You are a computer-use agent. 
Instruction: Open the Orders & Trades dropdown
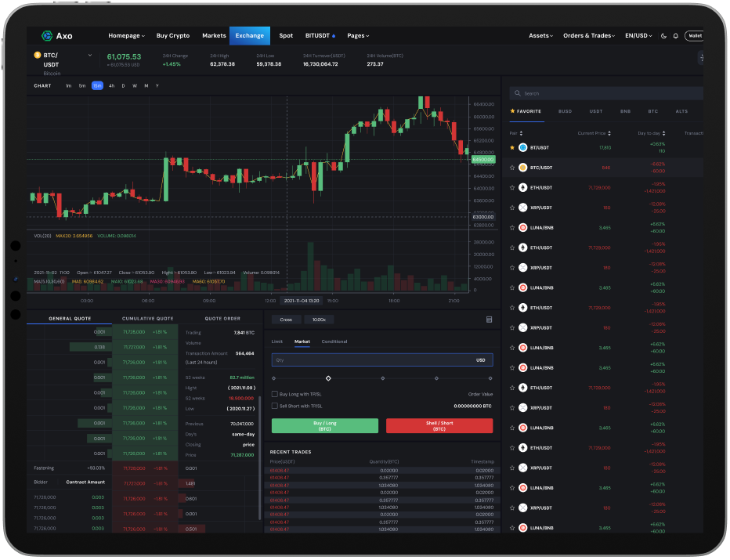[589, 36]
